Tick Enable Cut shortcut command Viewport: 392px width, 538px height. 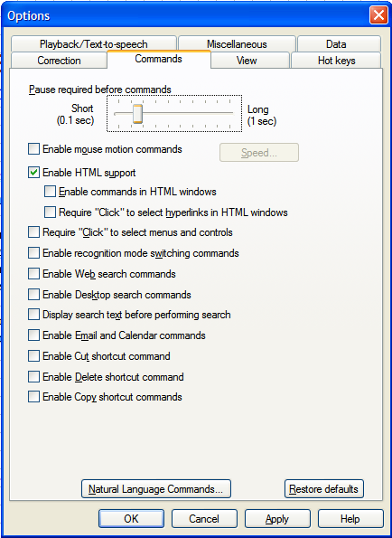click(x=33, y=356)
